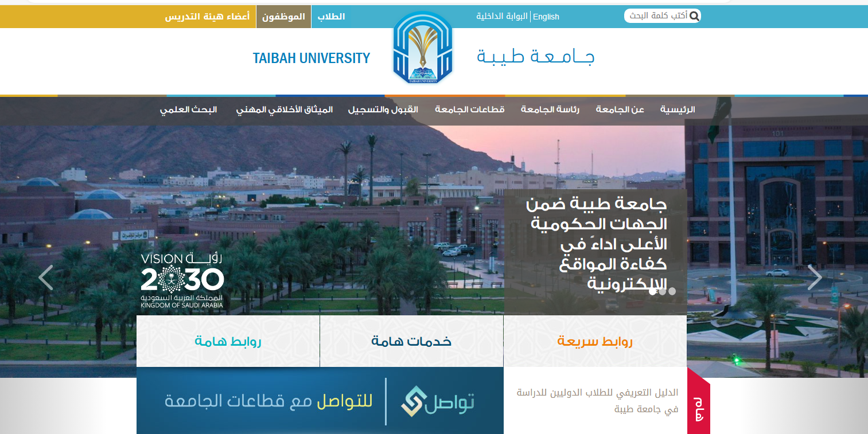Click the Tawasul logo icon
Screen dimensions: 868x434
click(x=413, y=401)
